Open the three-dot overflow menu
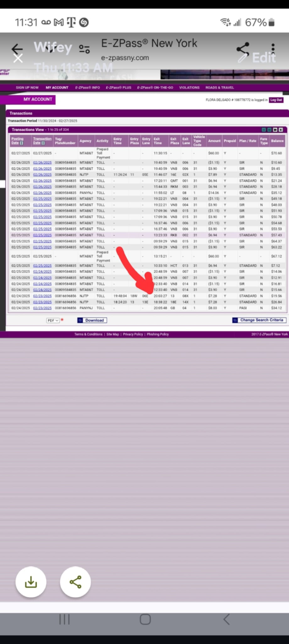The width and height of the screenshot is (289, 644). [273, 49]
